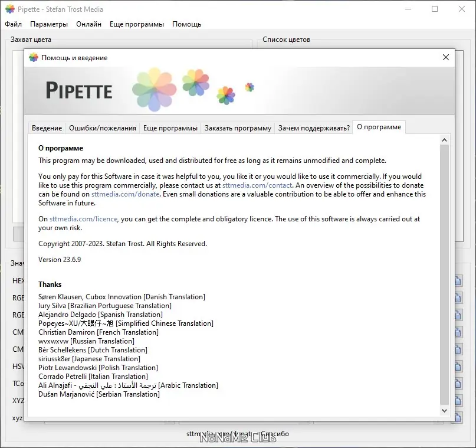Click the siriussk8er Japanese Translation line
The height and width of the screenshot is (448, 476).
pyautogui.click(x=89, y=359)
